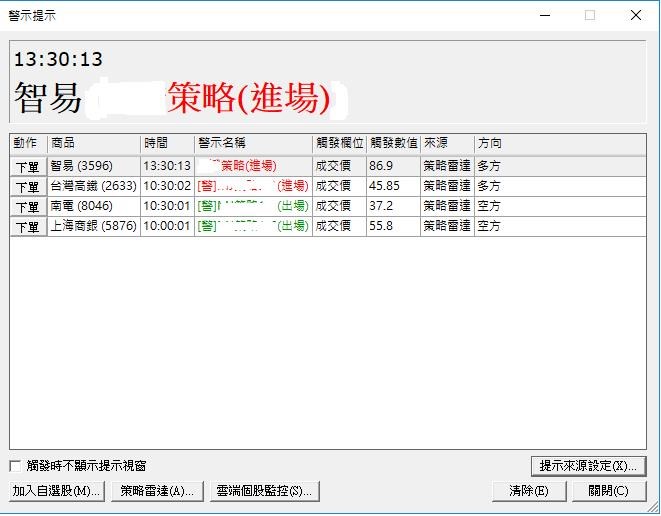The width and height of the screenshot is (661, 516).
Task: Sort by 時間 column header
Action: (166, 143)
